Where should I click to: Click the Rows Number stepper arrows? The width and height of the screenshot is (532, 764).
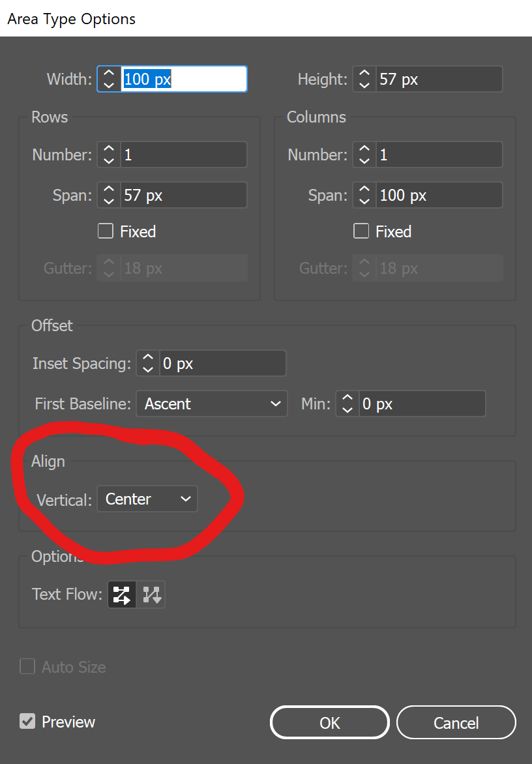click(x=109, y=154)
